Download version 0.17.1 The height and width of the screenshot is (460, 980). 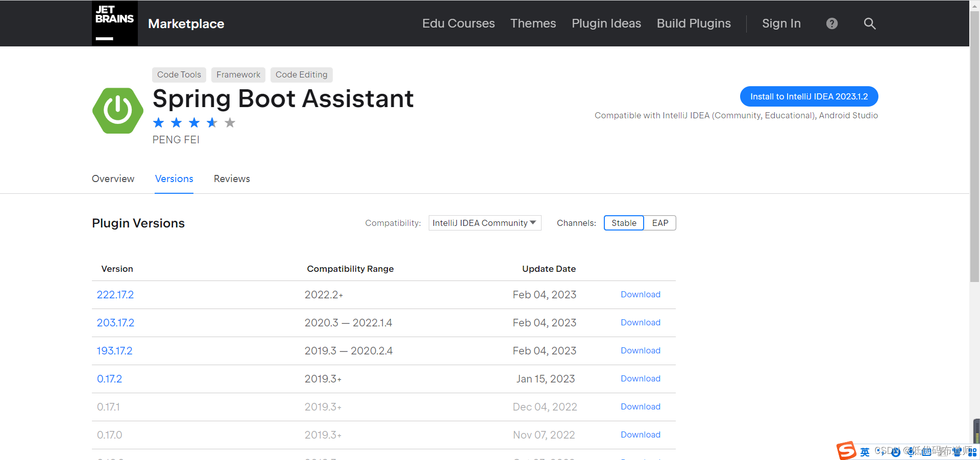coord(641,407)
